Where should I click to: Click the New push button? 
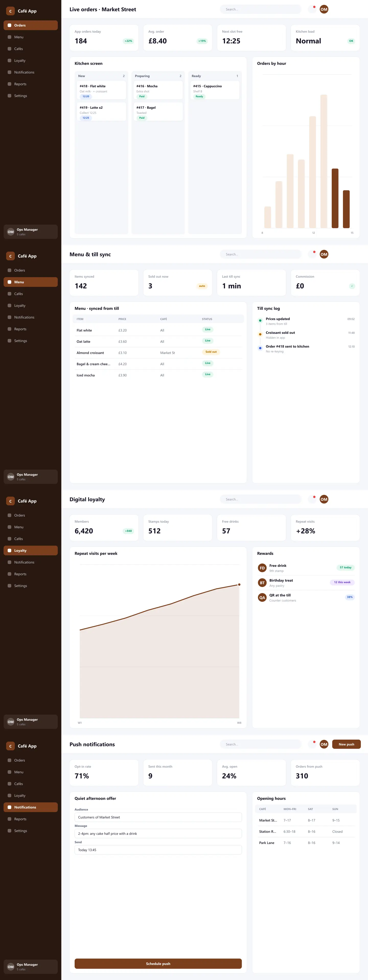346,744
